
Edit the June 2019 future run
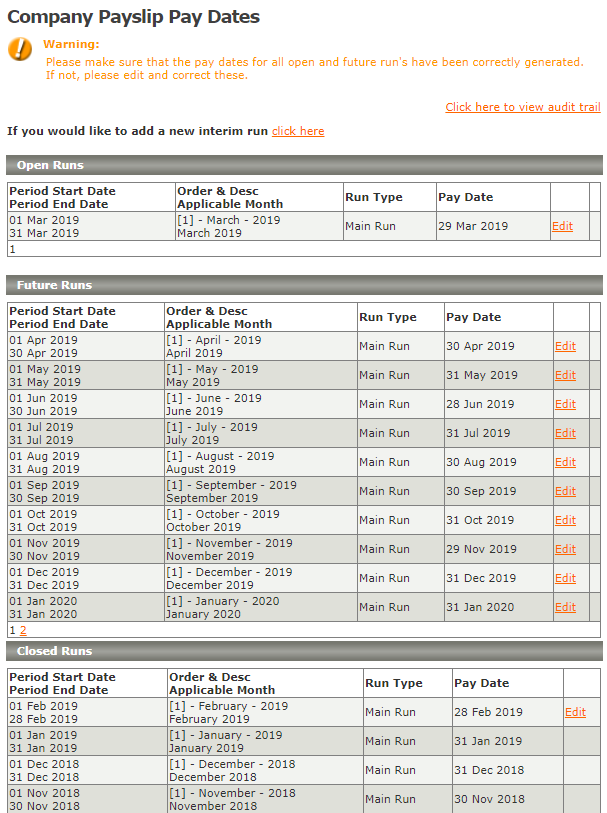pyautogui.click(x=565, y=404)
